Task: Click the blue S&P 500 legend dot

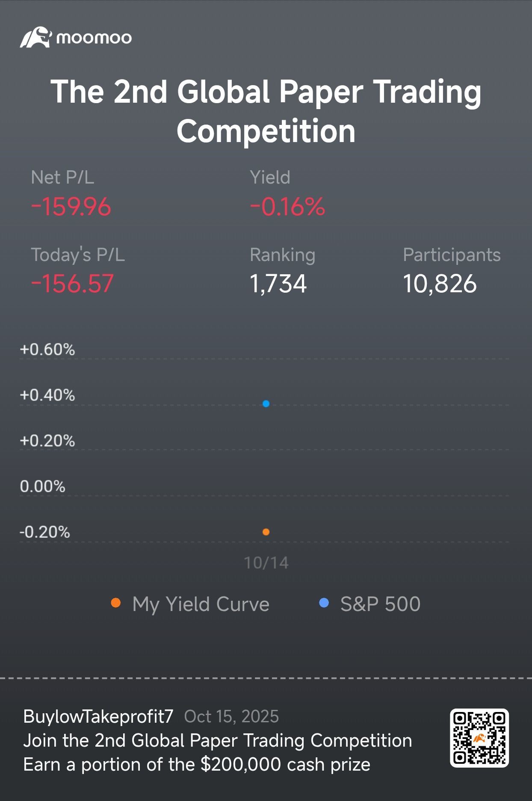Action: pos(324,603)
